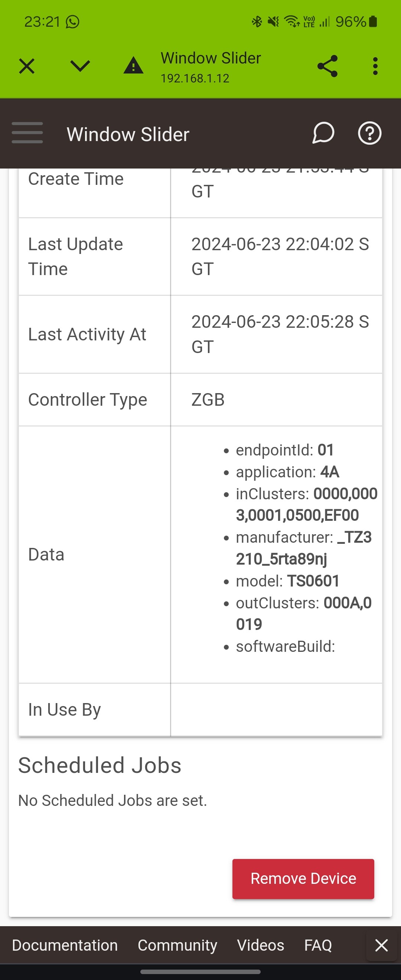Tap the battery indicator in status bar
The height and width of the screenshot is (980, 401).
point(373,22)
